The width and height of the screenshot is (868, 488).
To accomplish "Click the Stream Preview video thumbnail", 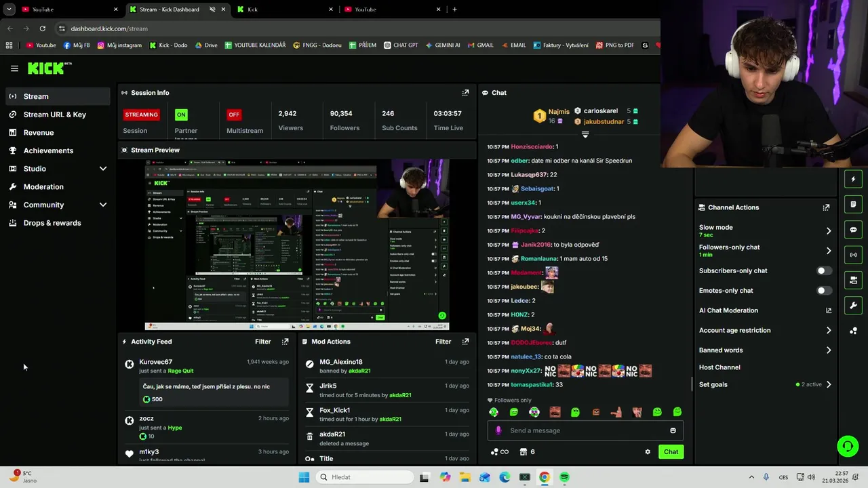I will point(297,245).
